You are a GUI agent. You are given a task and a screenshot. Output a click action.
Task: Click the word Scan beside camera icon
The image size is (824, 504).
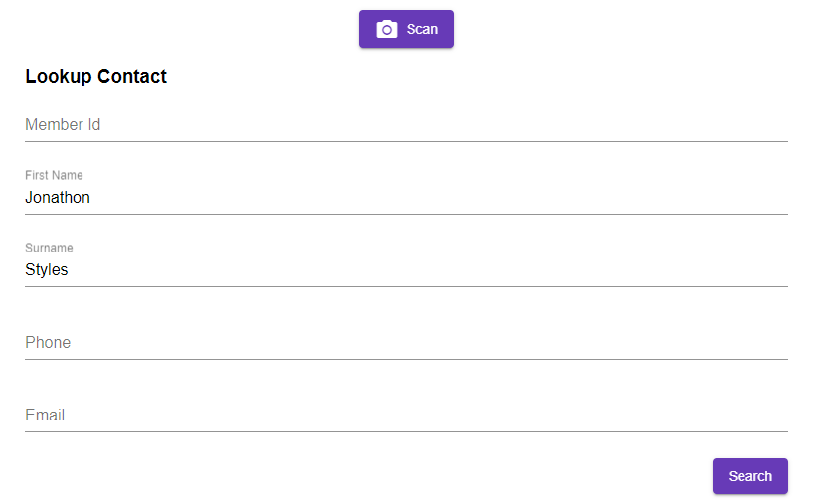[422, 29]
